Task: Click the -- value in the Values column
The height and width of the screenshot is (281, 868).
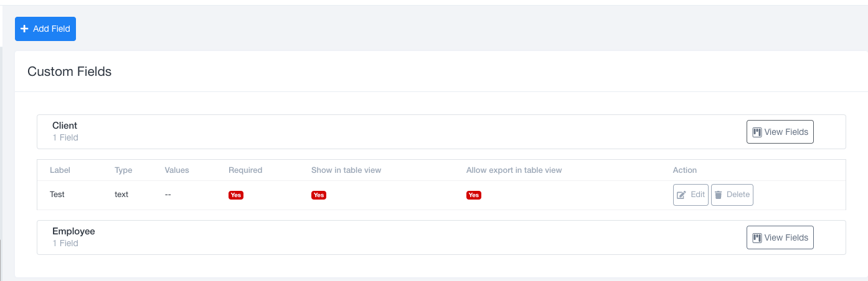Action: pyautogui.click(x=168, y=194)
